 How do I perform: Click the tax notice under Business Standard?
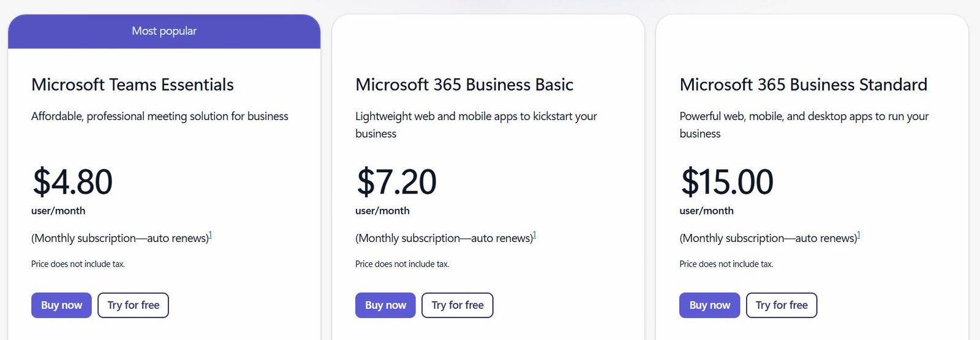[726, 264]
